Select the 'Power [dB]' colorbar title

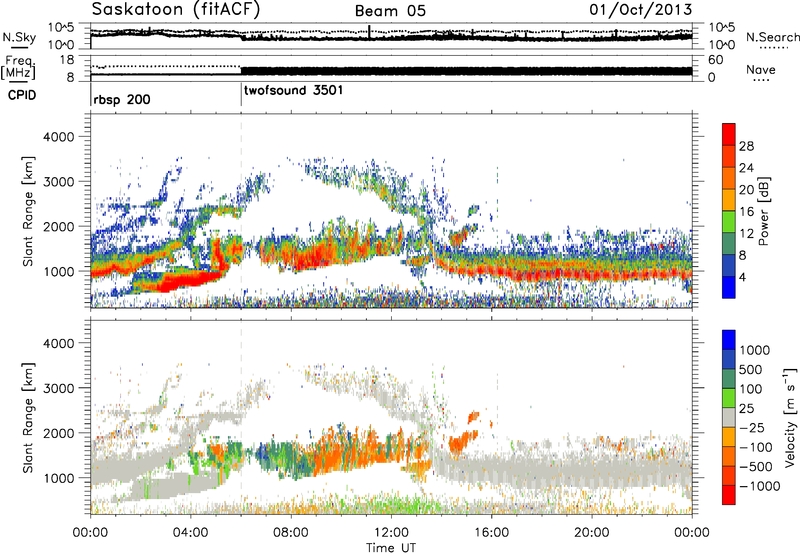tap(764, 211)
